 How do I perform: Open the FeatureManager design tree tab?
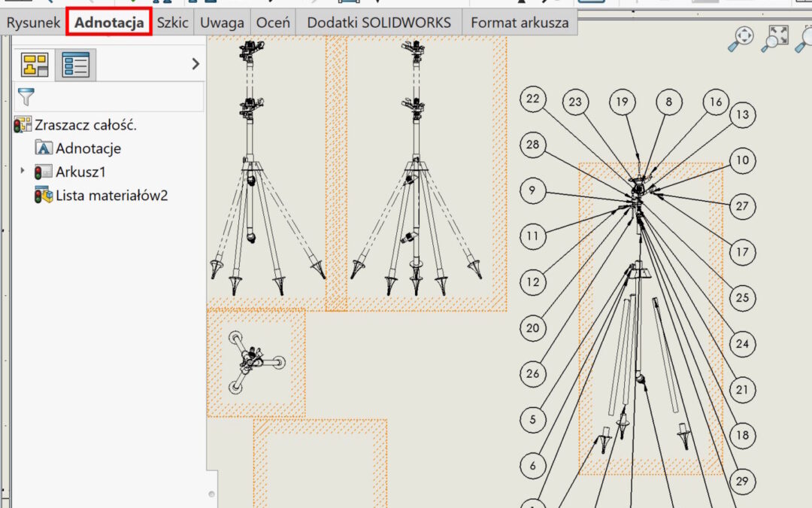click(35, 65)
